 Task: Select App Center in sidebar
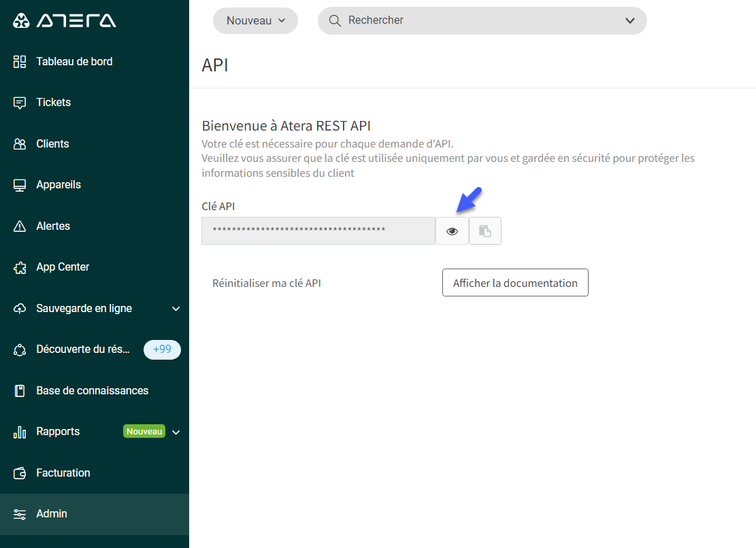click(x=95, y=267)
